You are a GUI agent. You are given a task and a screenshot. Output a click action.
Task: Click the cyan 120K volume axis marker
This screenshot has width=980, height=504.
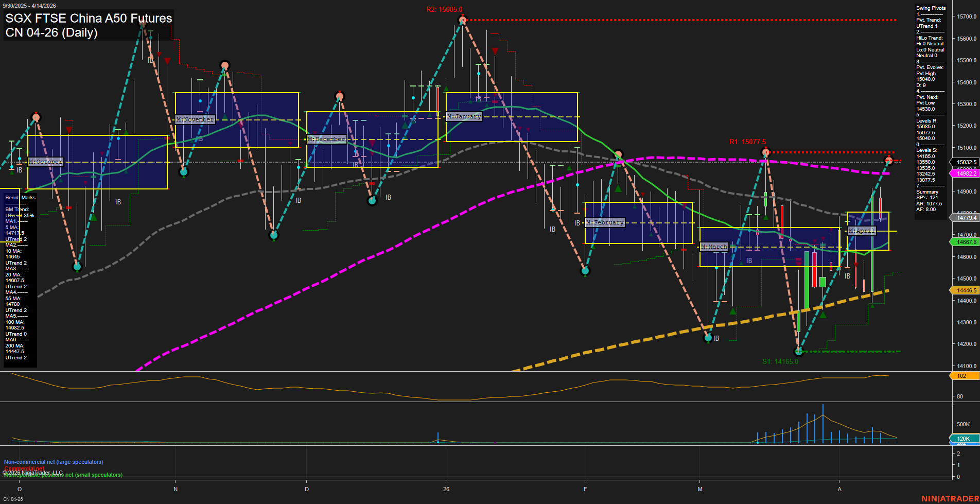point(965,439)
